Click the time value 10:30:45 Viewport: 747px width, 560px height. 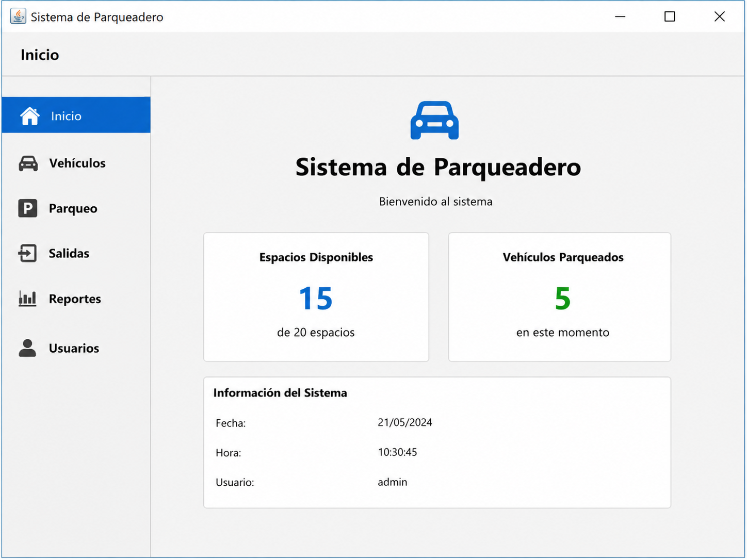pyautogui.click(x=397, y=452)
